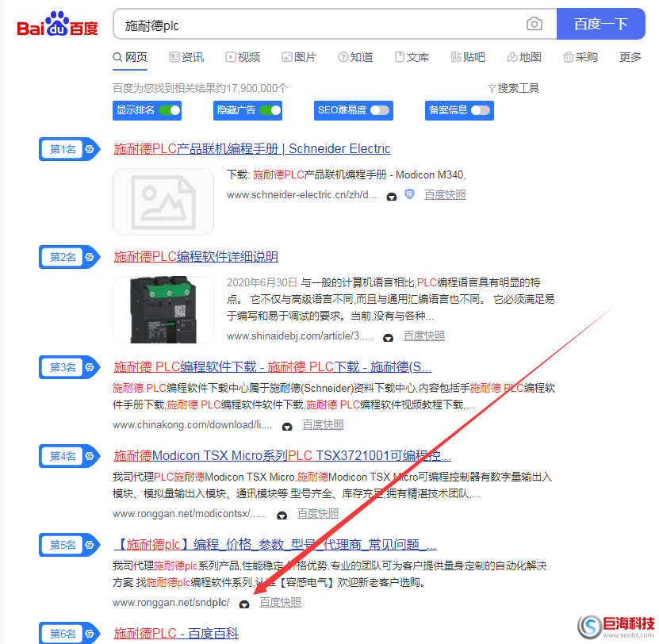Expand dropdown arrow next to ronggan.net/sndplc/ URL
This screenshot has width=659, height=644.
pos(244,604)
